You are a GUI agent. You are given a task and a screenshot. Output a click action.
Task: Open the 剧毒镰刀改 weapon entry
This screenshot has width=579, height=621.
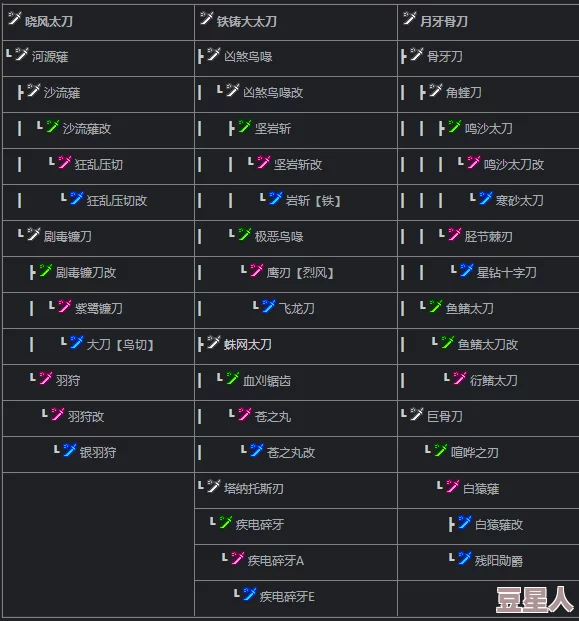(86, 272)
